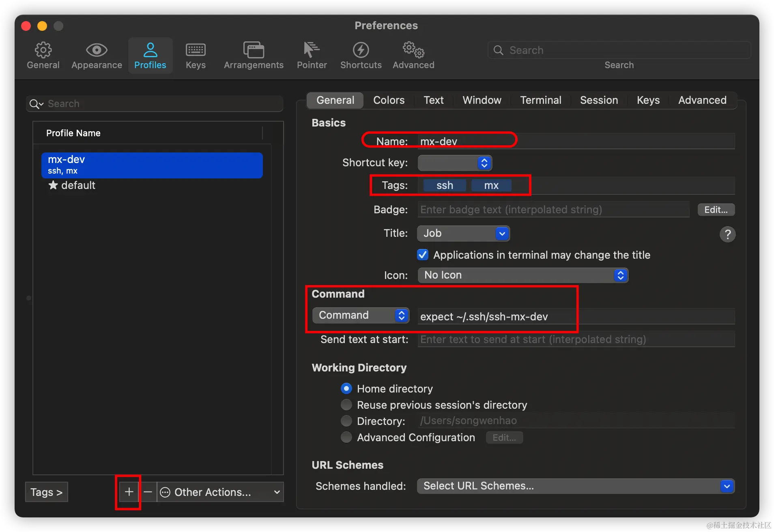This screenshot has height=532, width=774.
Task: Click magnifier icon in profile search
Action: (x=36, y=104)
